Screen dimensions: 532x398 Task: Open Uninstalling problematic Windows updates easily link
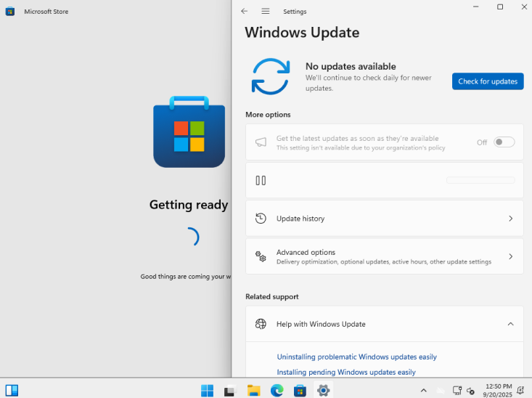coord(356,357)
